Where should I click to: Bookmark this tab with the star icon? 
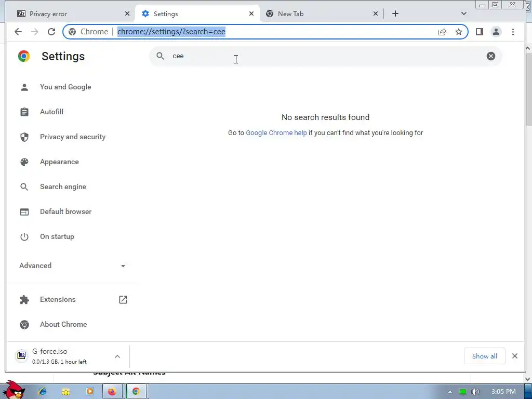(x=459, y=32)
